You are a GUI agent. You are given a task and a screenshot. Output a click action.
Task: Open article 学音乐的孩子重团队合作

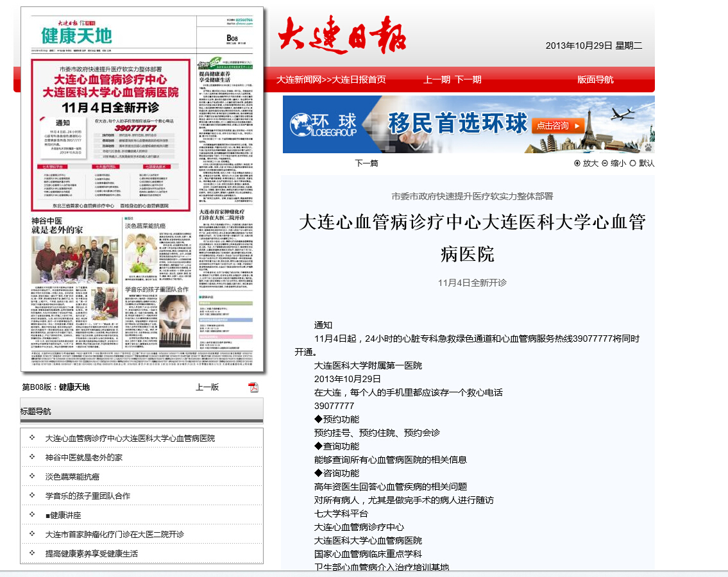coord(87,496)
